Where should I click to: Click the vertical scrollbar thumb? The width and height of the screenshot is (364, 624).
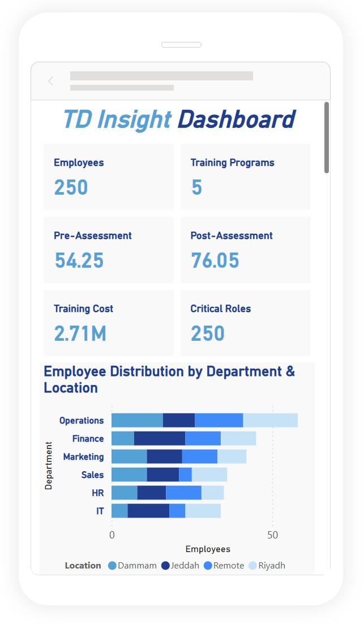click(327, 138)
